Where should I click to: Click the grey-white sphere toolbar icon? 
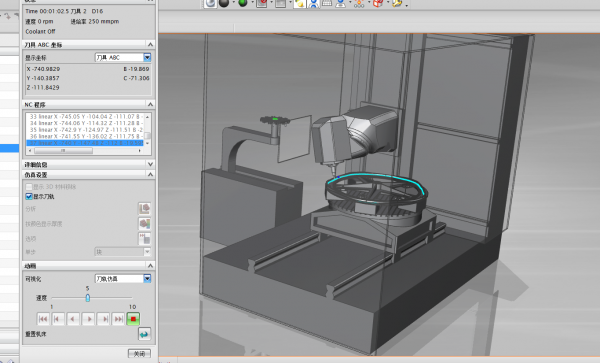pyautogui.click(x=210, y=3)
